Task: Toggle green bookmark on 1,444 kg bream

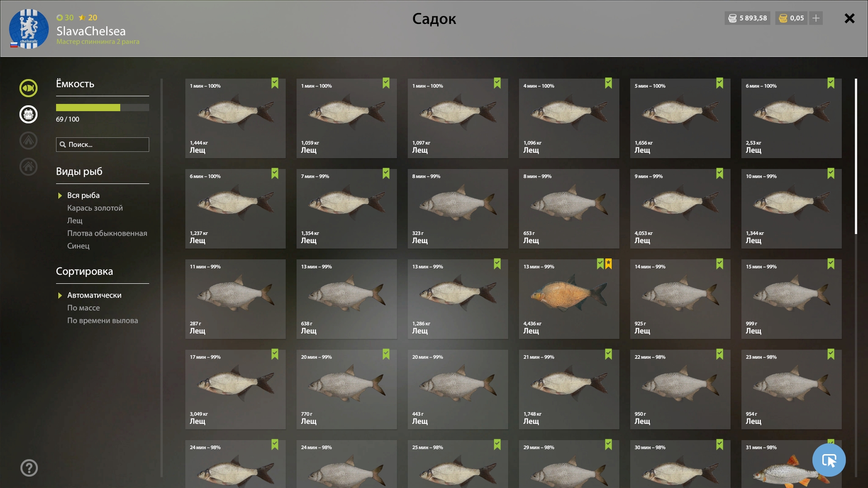Action: pyautogui.click(x=275, y=83)
